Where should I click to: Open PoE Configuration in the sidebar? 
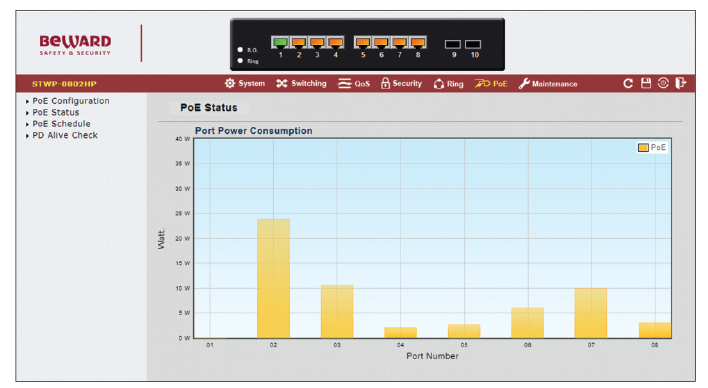pyautogui.click(x=71, y=101)
